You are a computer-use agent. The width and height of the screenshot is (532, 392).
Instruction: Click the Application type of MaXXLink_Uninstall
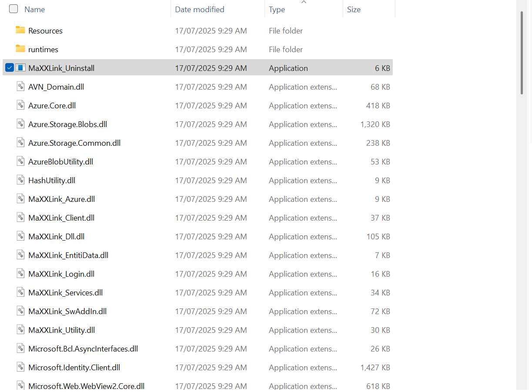point(288,68)
